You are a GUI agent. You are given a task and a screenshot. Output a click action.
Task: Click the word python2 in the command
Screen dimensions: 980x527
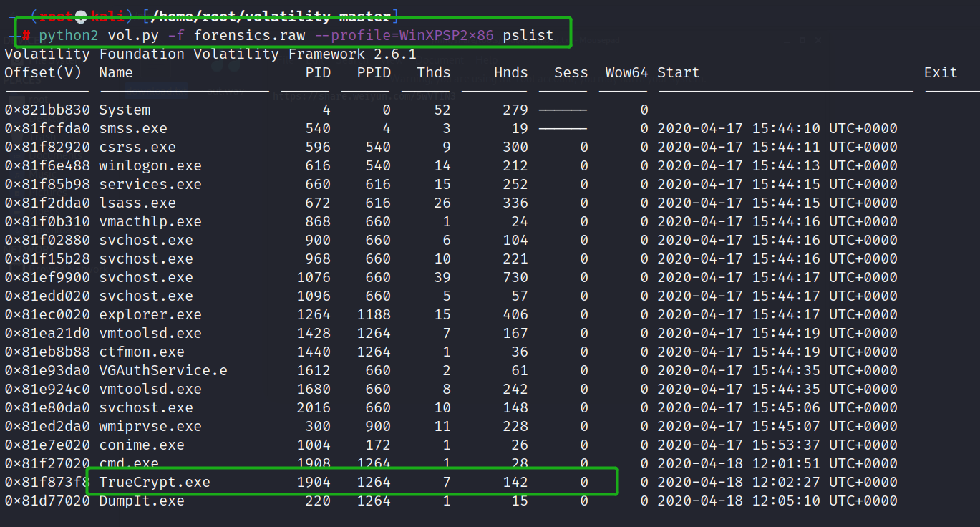pos(69,35)
